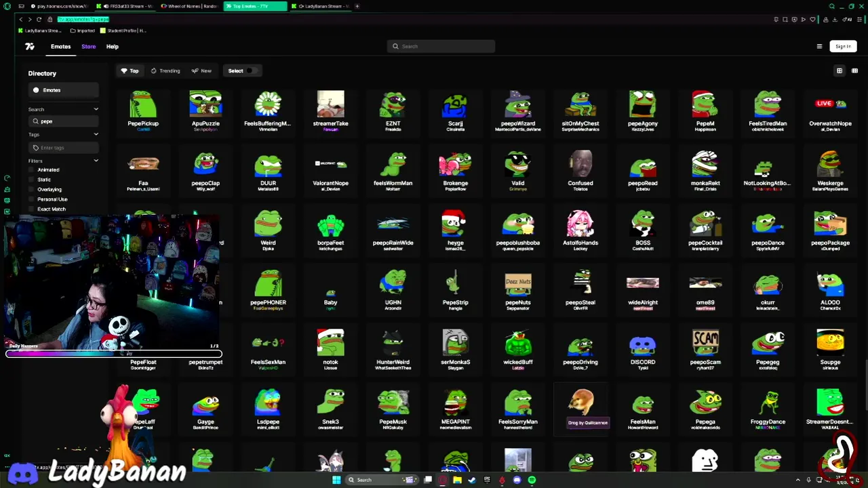This screenshot has width=868, height=488.
Task: Go forward with the browser forward arrow
Action: [x=29, y=19]
